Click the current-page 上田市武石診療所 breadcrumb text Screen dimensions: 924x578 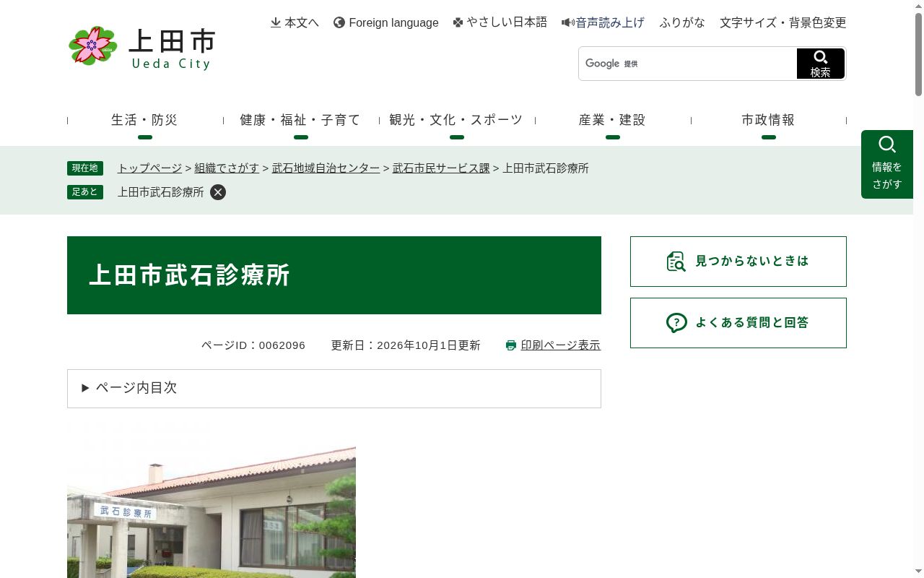[546, 168]
